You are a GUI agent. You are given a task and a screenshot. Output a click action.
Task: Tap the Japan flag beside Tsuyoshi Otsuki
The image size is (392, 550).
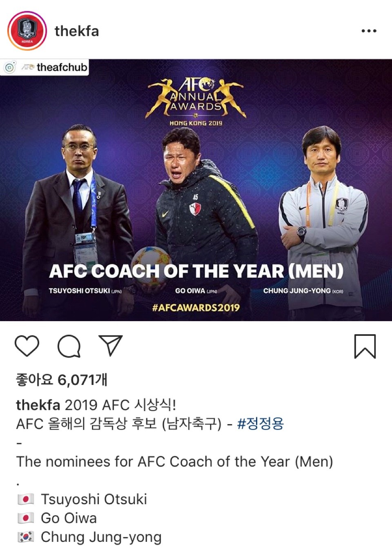26,499
